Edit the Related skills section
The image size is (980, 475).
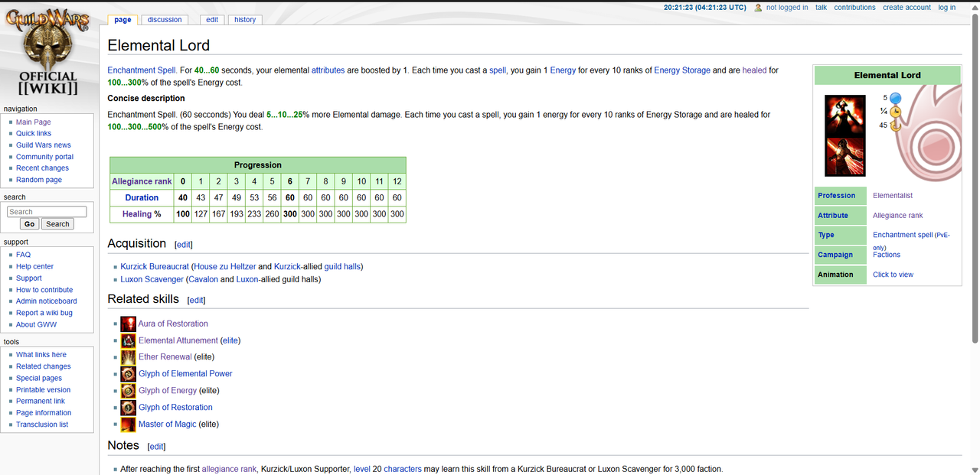[x=197, y=301]
